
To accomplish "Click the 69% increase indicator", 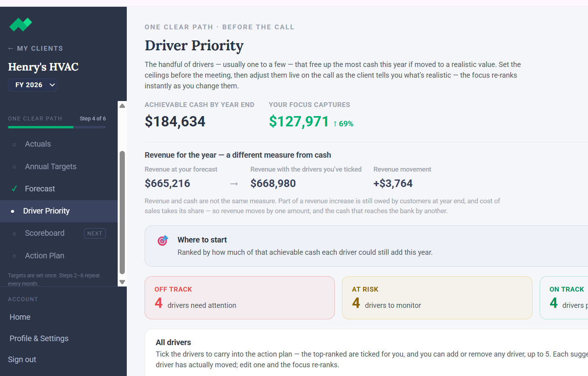I will tap(343, 124).
